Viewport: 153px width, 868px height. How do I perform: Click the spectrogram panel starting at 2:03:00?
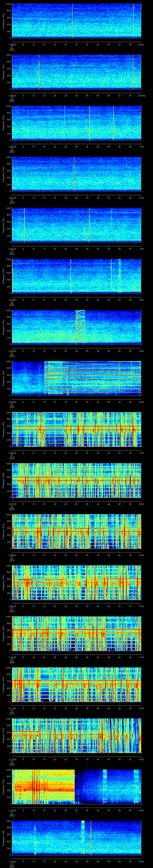click(x=77, y=276)
